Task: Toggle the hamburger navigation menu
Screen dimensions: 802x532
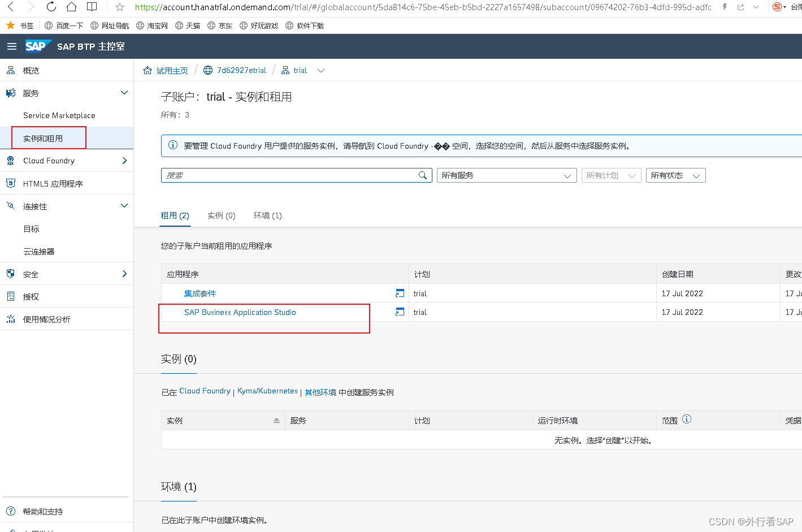Action: (11, 46)
